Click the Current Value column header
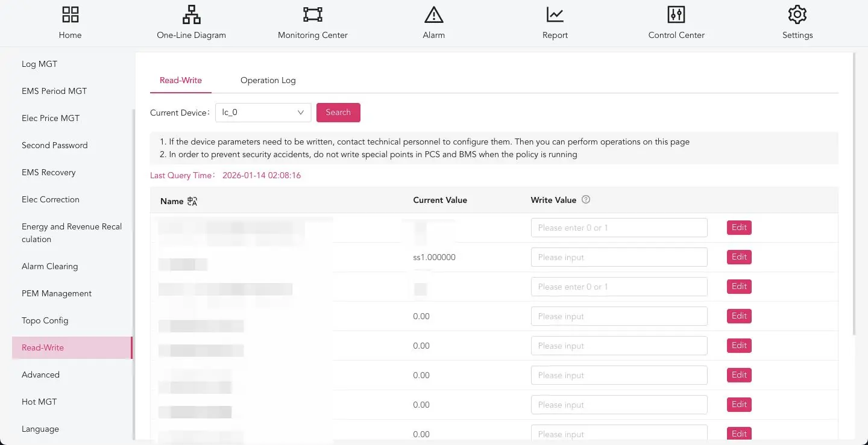 440,200
